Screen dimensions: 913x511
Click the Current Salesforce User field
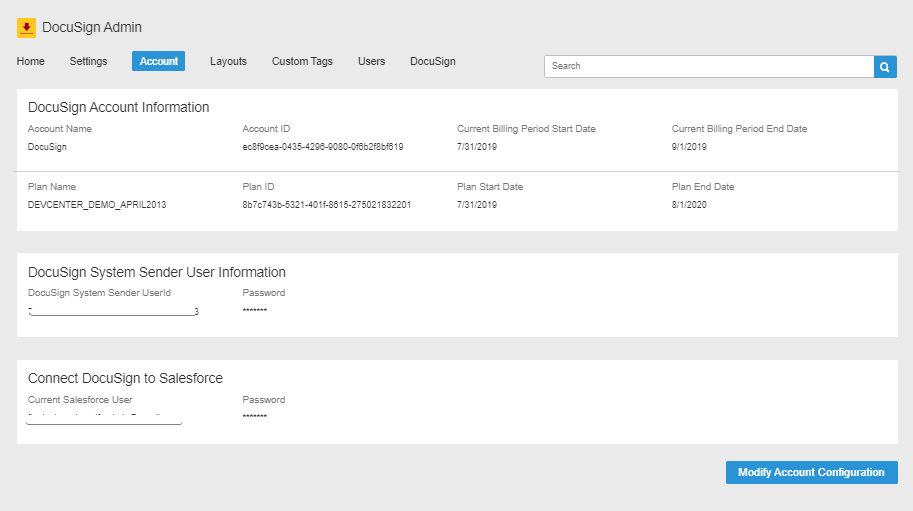(104, 417)
